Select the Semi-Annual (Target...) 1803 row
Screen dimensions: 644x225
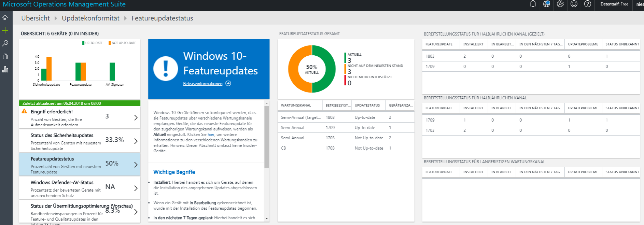[346, 117]
